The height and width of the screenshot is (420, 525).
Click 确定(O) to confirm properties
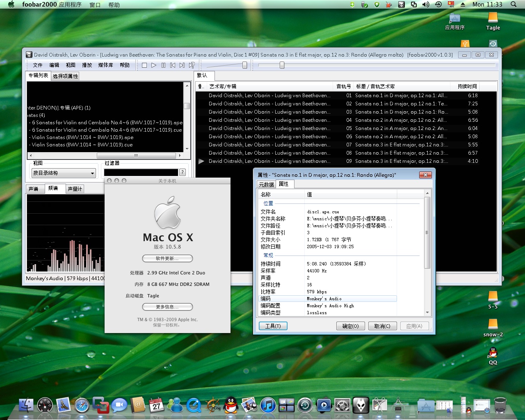click(x=350, y=326)
